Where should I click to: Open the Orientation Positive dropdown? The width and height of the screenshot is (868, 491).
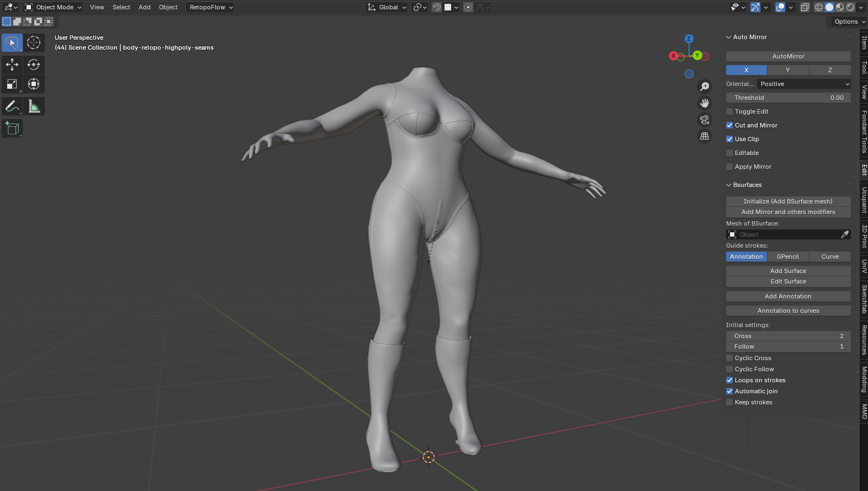coord(803,84)
